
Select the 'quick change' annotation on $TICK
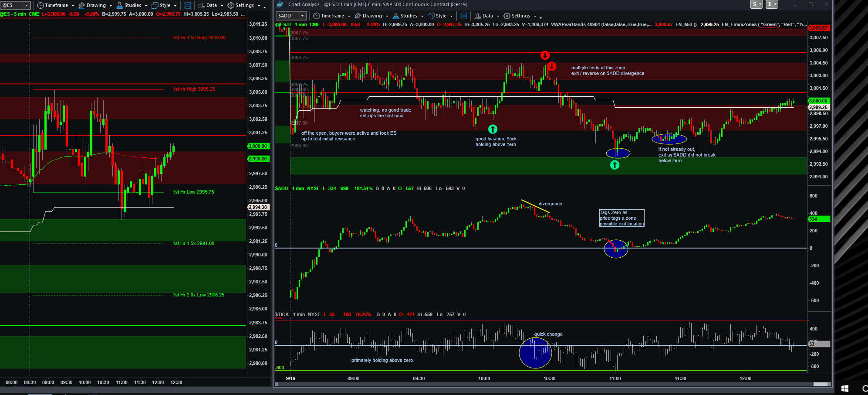click(548, 334)
